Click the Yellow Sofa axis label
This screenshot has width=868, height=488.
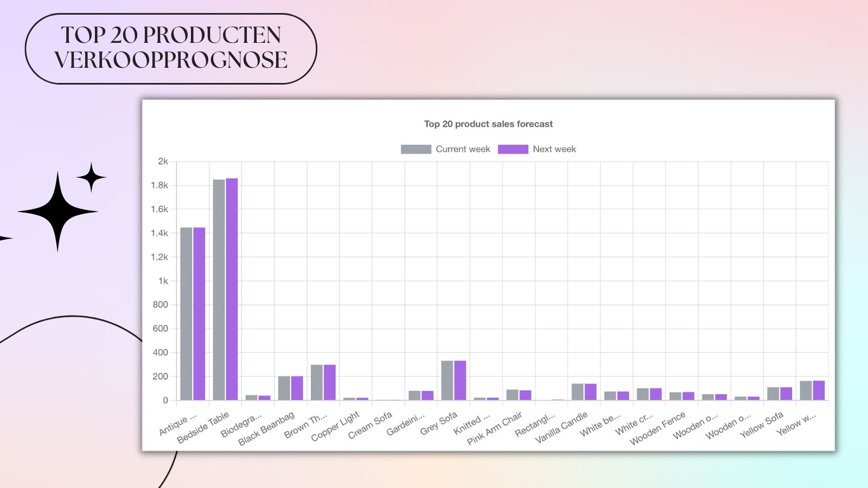(x=762, y=425)
